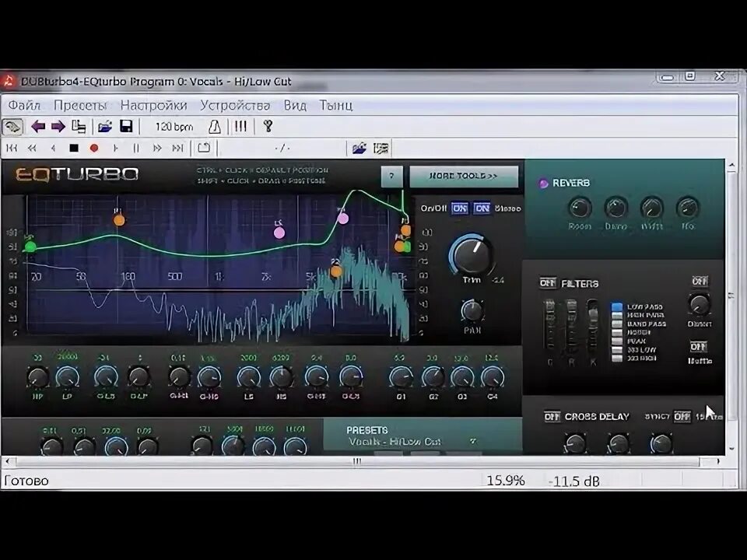Click the skip-to-end transport button
This screenshot has height=560, width=747.
click(x=177, y=149)
